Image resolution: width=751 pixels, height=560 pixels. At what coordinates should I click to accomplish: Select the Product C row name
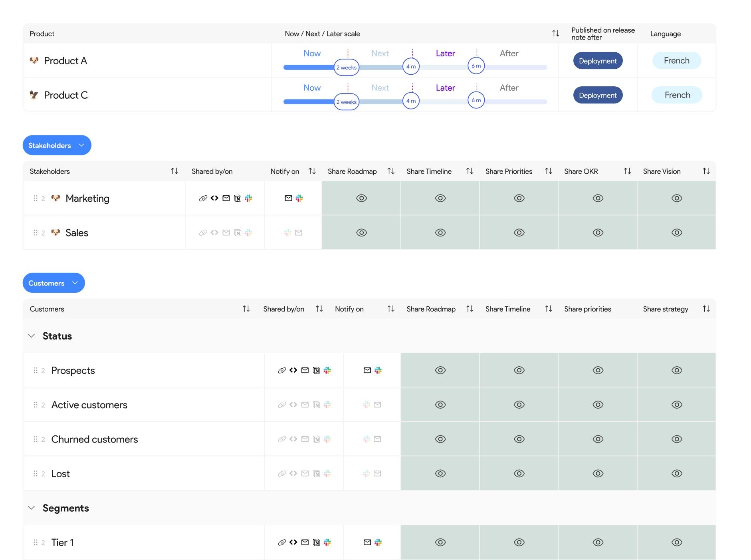pos(66,95)
